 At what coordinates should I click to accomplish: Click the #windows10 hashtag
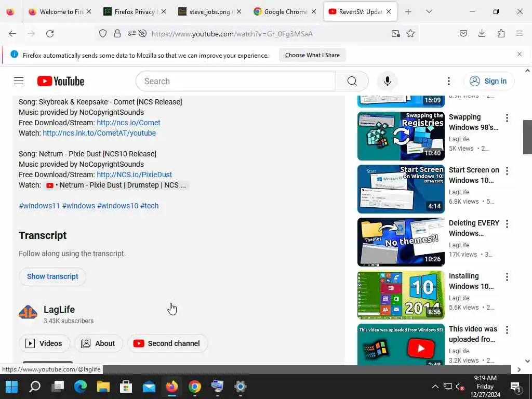(x=118, y=206)
